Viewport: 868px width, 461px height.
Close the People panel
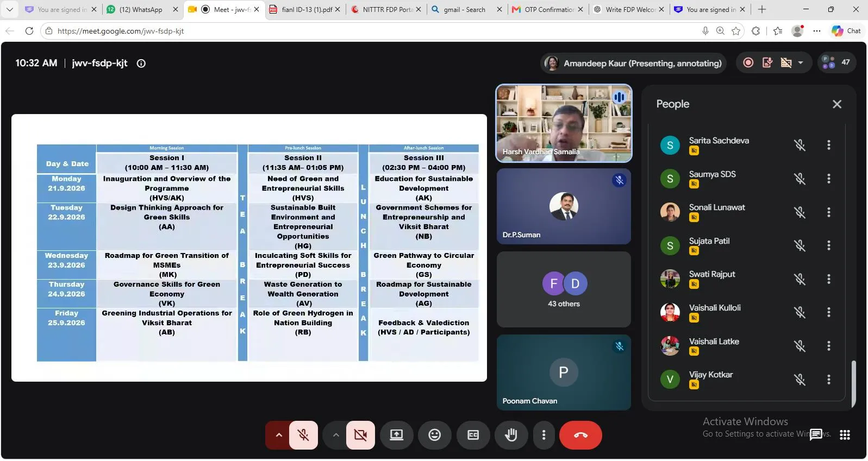[837, 104]
